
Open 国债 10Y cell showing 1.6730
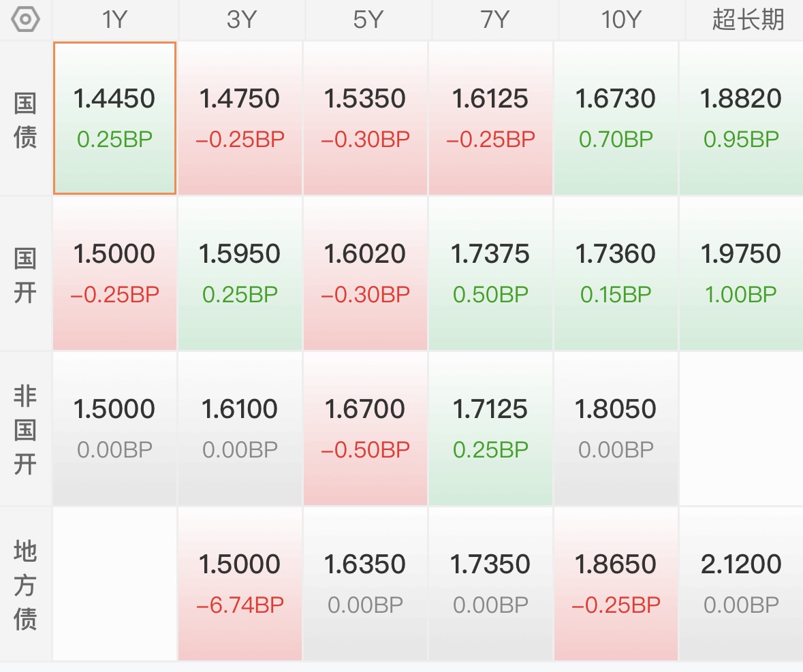(x=616, y=118)
